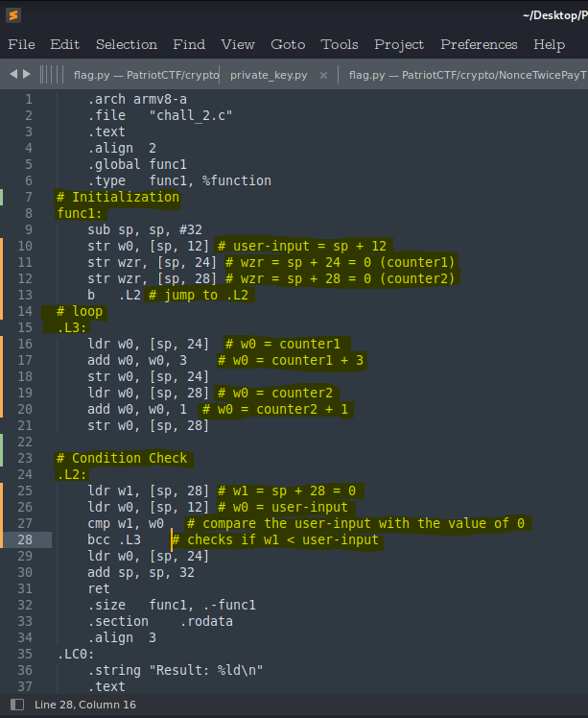Close the private_key.py tab

pyautogui.click(x=323, y=75)
